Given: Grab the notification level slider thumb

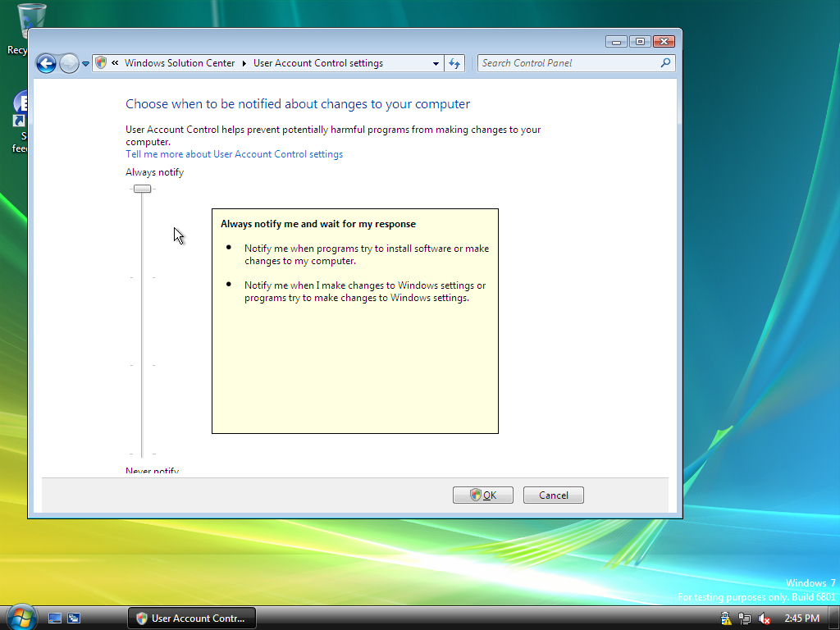Looking at the screenshot, I should pos(142,189).
